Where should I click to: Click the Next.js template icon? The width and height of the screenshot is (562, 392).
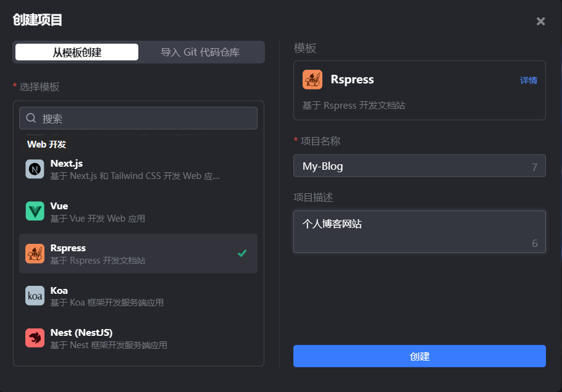point(35,169)
